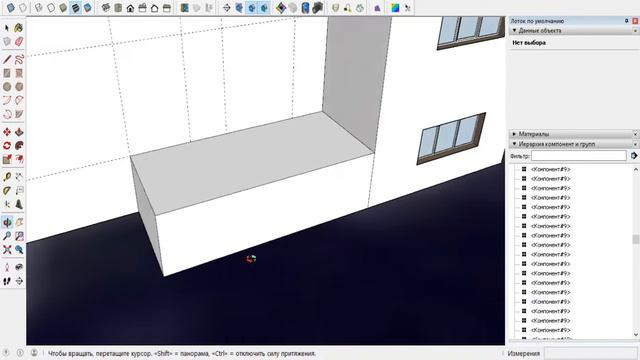Screen dimensions: 640x360
Task: Set the Back standard view
Action: (154, 7)
